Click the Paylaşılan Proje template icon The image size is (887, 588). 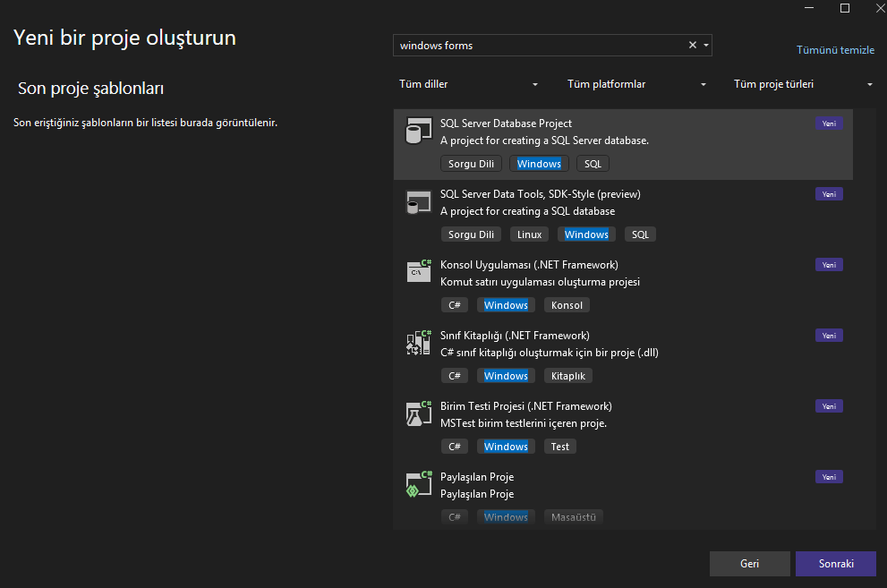pos(418,484)
